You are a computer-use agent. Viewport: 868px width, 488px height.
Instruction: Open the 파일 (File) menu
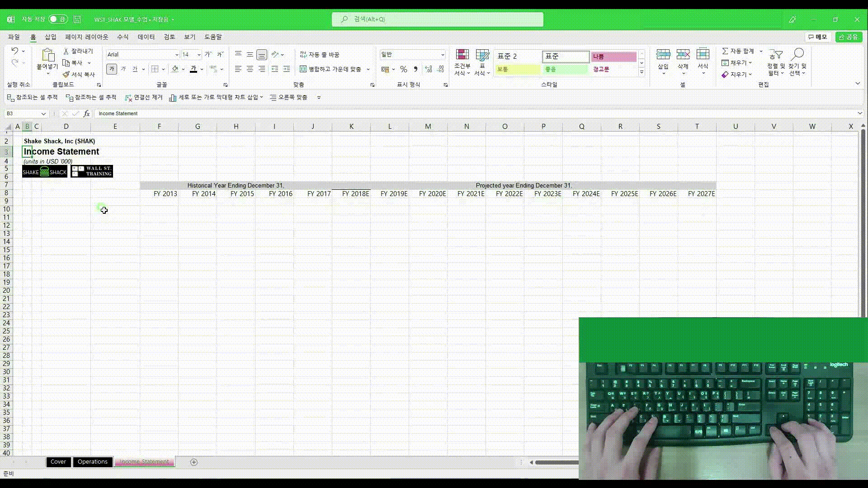14,37
